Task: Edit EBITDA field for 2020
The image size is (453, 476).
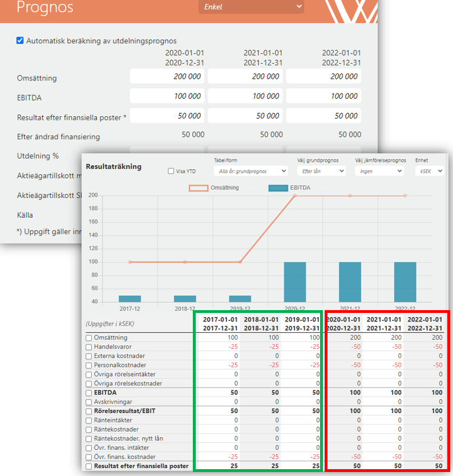Action: click(167, 96)
